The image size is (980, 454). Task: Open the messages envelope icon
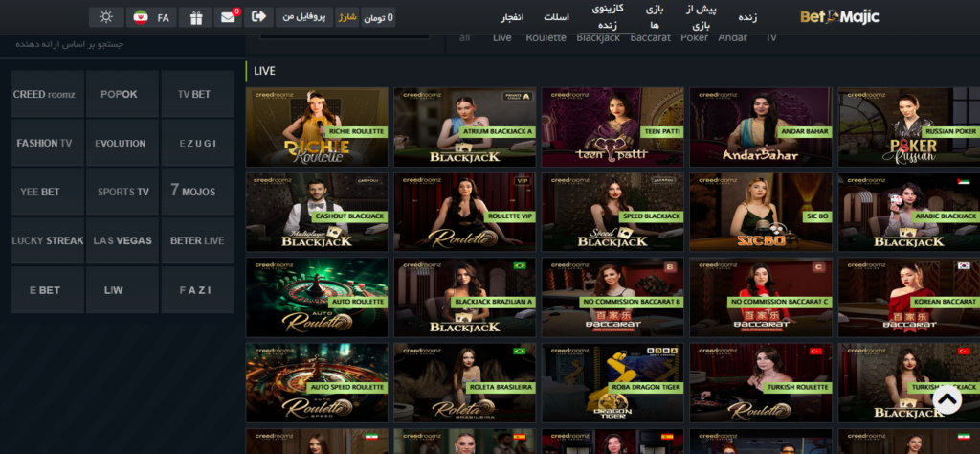tap(228, 17)
